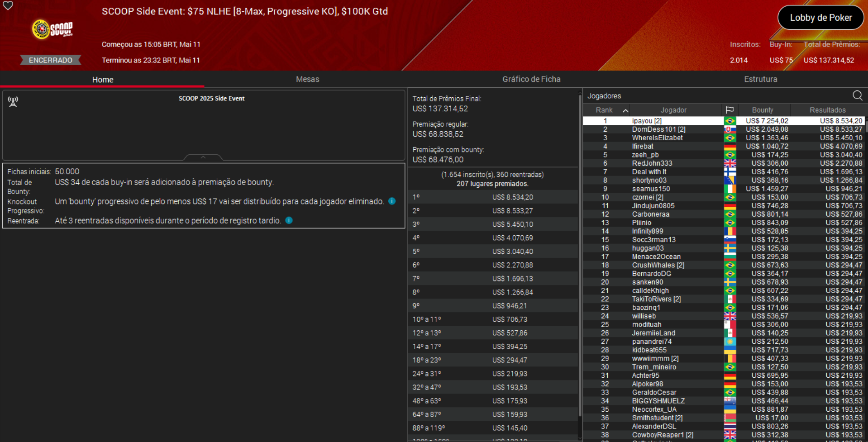Screen dimensions: 868x442
Task: Sort players by Bounty column
Action: point(763,110)
